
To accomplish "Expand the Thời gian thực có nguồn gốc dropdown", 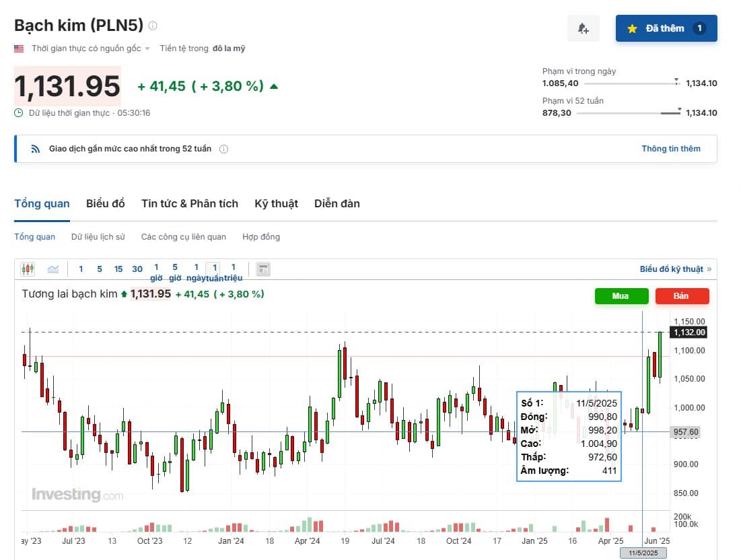I will pyautogui.click(x=147, y=49).
